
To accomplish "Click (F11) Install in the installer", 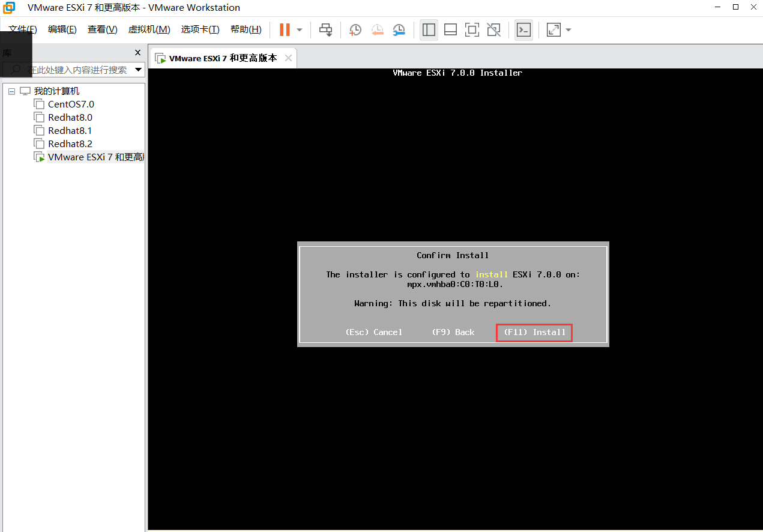I will click(x=534, y=332).
